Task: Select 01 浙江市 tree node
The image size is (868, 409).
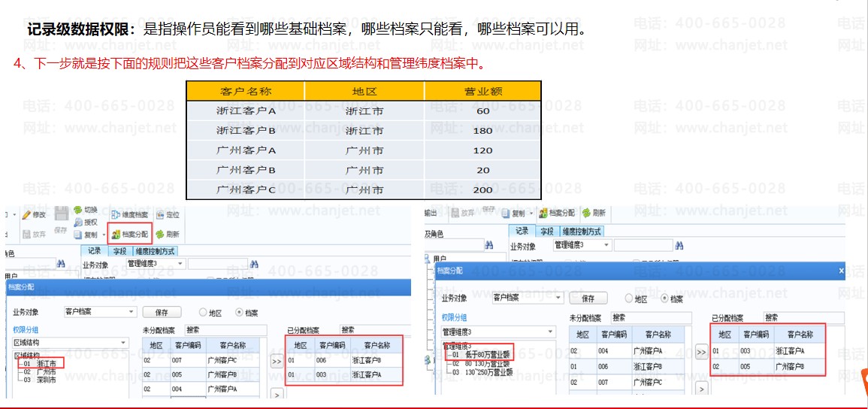Action: tap(41, 362)
